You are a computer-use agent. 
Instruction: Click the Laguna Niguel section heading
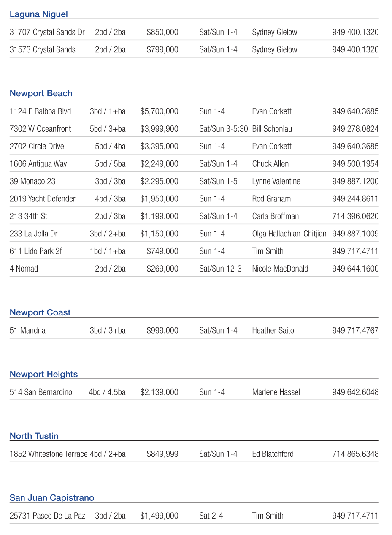38,14
